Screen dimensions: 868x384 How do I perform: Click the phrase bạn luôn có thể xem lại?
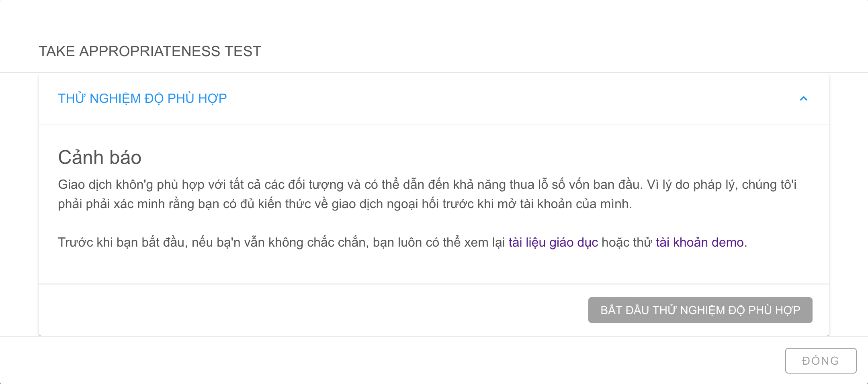438,243
